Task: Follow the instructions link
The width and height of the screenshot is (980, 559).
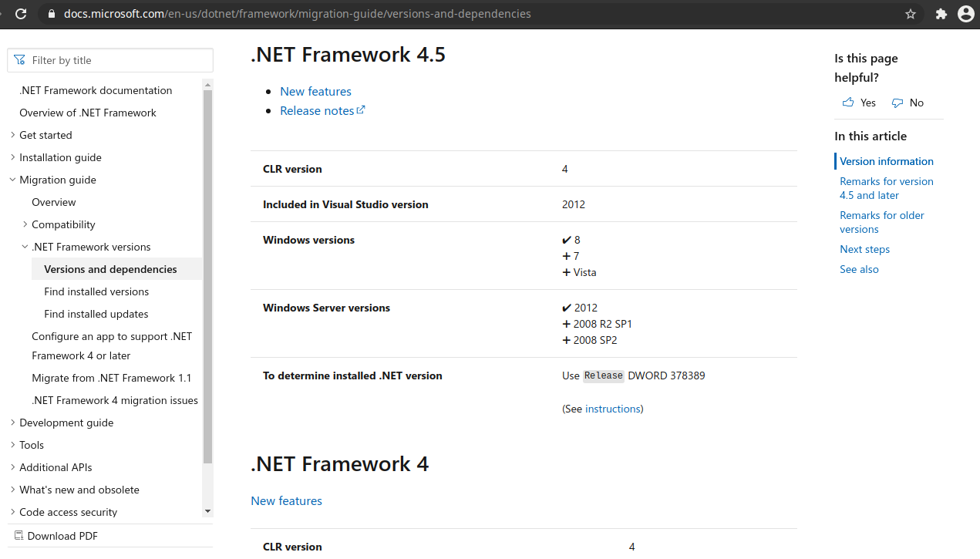Action: pyautogui.click(x=613, y=409)
